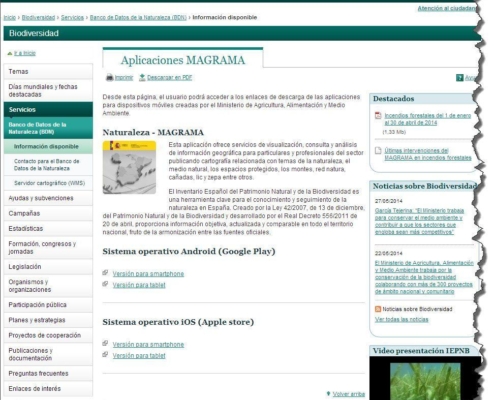
Task: Click the external link icon for Android smartphone version
Action: [x=105, y=273]
